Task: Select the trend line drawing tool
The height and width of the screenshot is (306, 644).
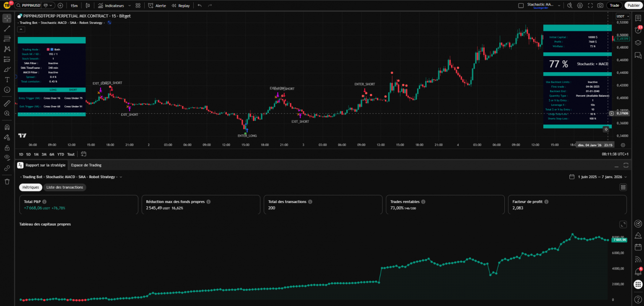Action: point(7,29)
